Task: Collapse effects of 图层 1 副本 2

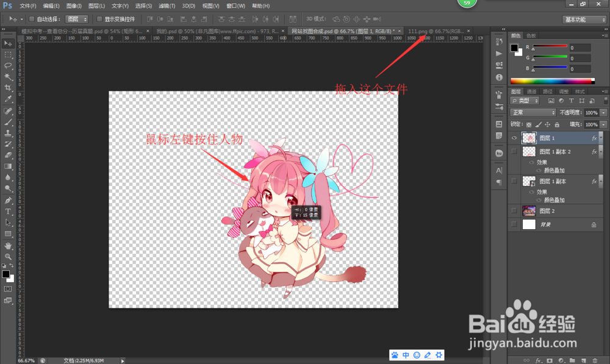Action: 601,151
